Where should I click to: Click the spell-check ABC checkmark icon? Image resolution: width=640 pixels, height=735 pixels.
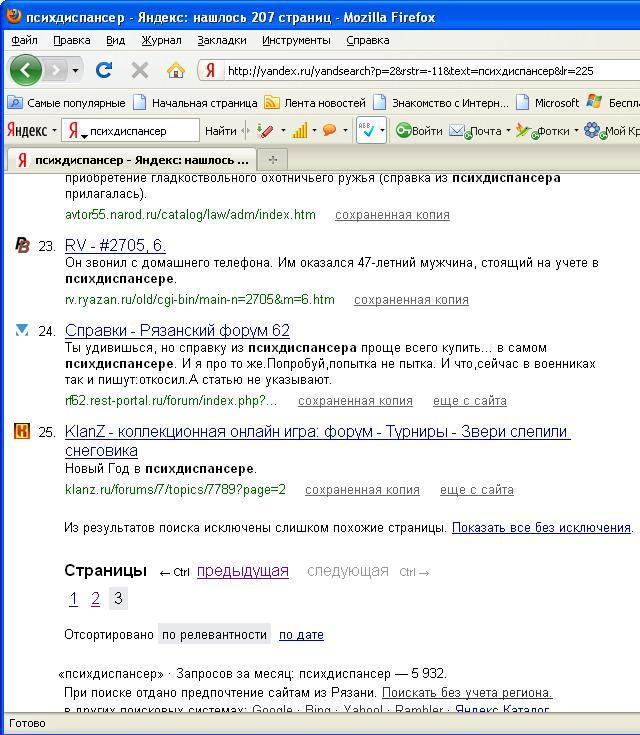click(367, 130)
